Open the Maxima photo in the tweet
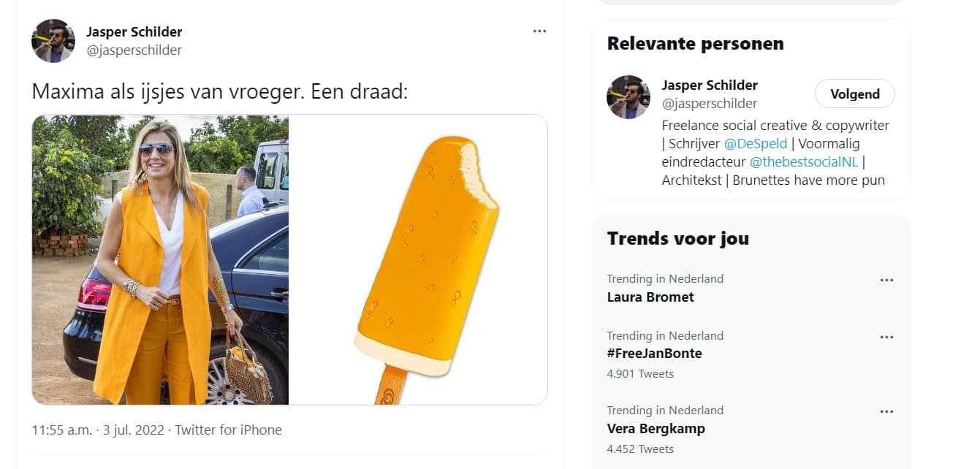 click(x=160, y=259)
